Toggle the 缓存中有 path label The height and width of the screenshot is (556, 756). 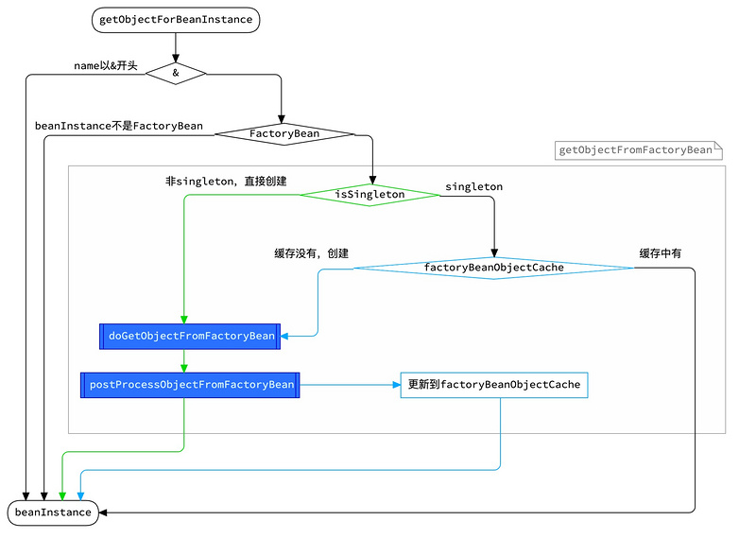661,253
